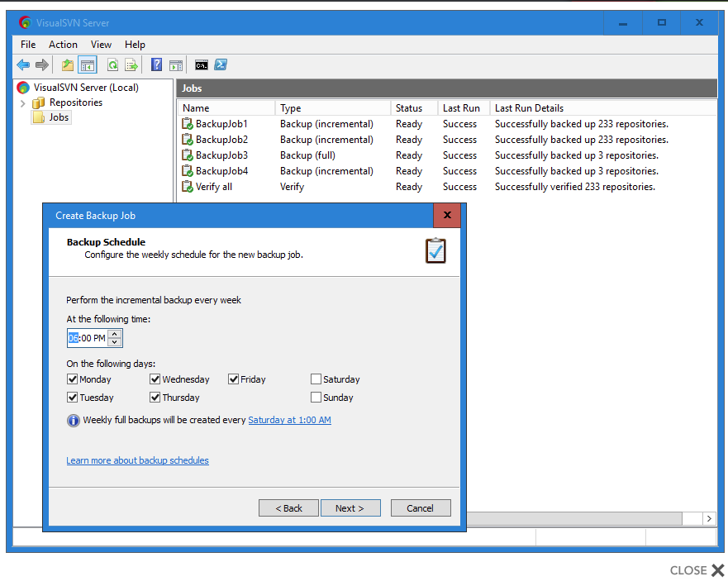728x586 pixels.
Task: Uncheck the Thursday checkbox
Action: [x=155, y=398]
